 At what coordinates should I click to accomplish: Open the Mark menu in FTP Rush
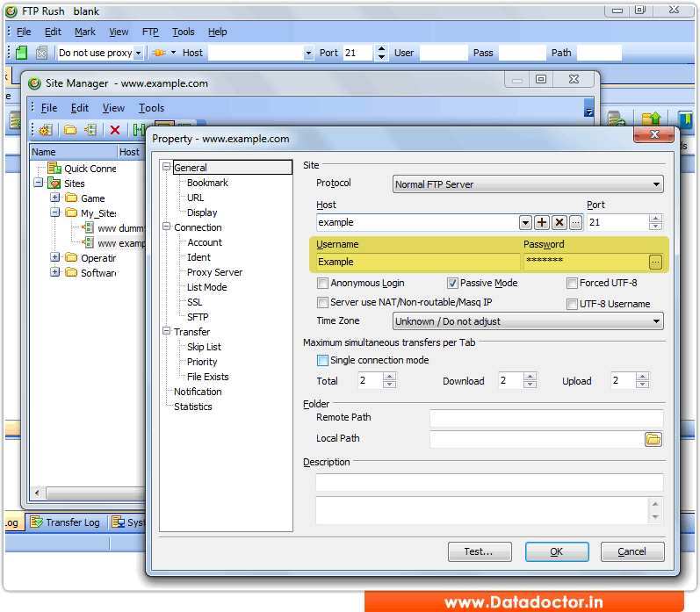click(85, 32)
